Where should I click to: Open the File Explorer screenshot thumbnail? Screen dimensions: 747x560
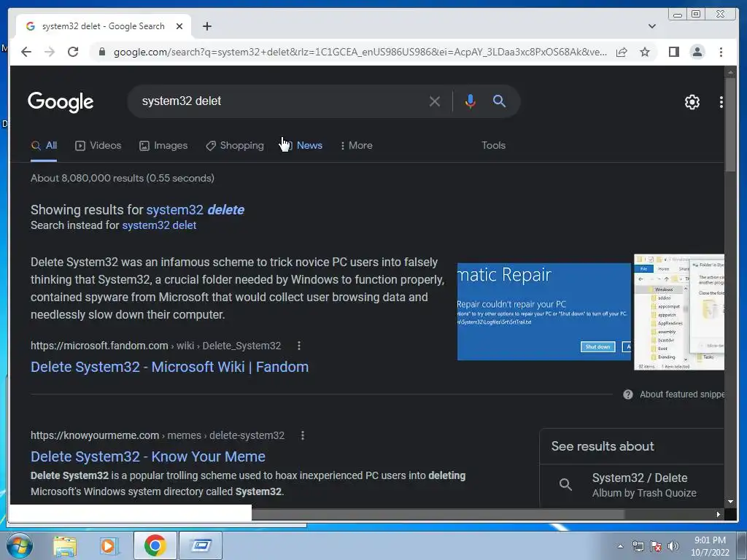point(679,312)
